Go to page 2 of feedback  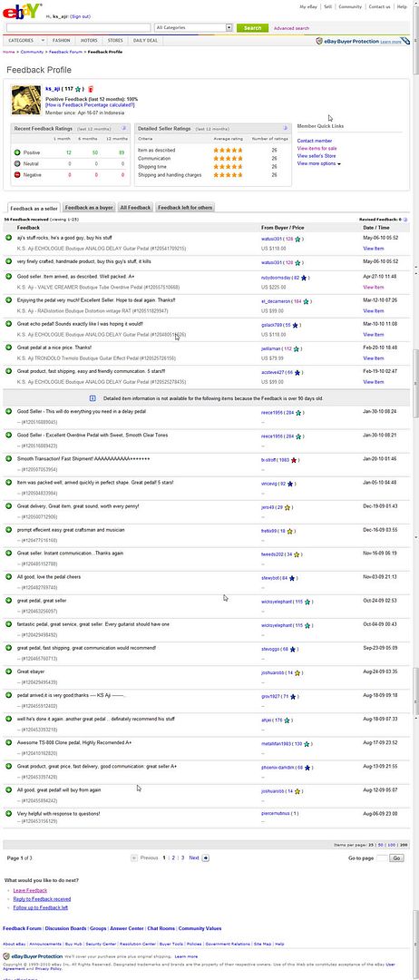point(173,858)
